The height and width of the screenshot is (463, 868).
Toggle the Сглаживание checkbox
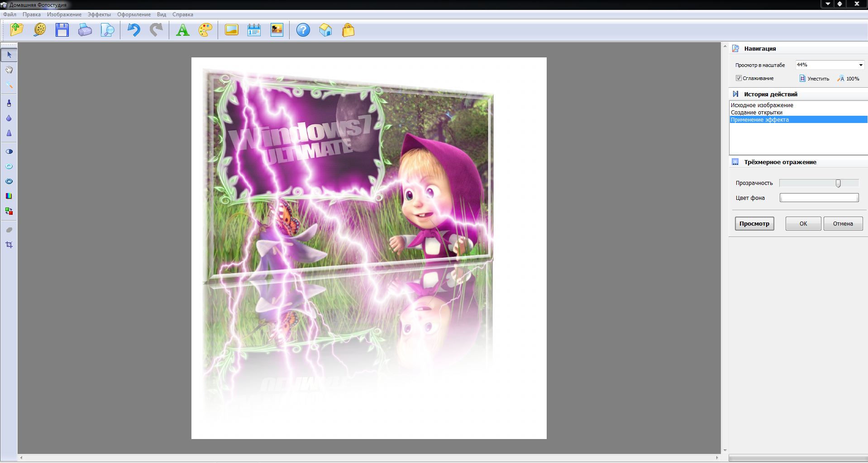739,78
